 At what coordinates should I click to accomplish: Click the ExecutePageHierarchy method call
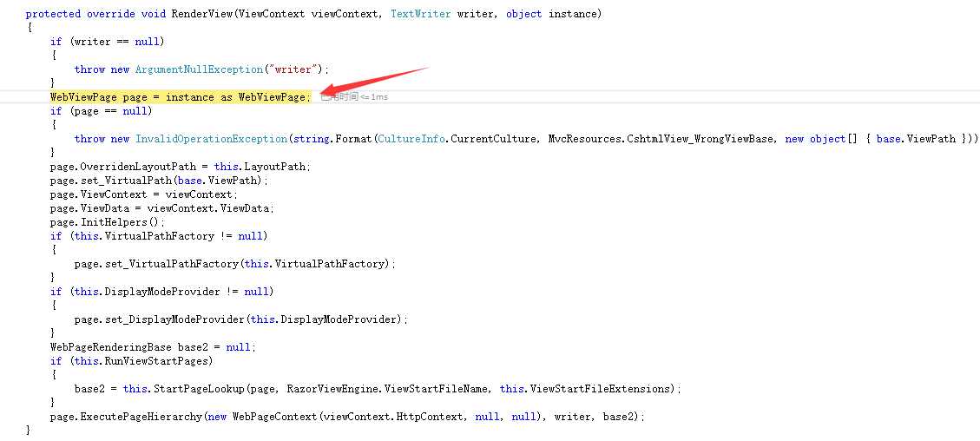[141, 417]
